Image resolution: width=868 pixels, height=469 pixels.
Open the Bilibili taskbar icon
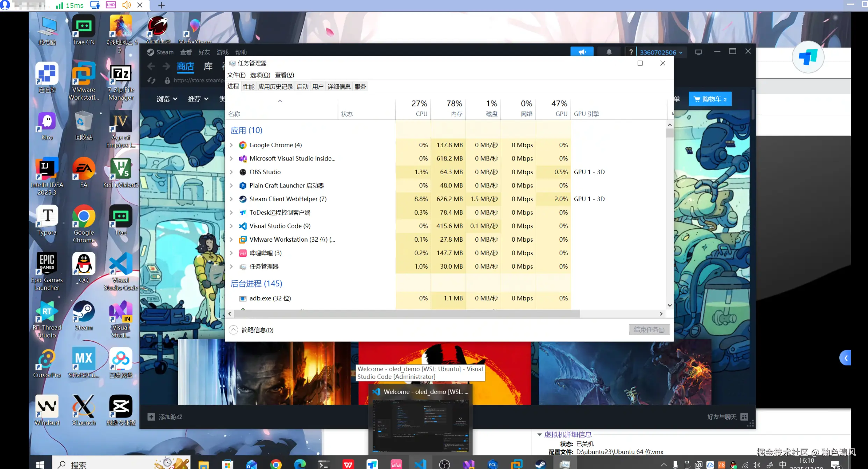(x=396, y=464)
